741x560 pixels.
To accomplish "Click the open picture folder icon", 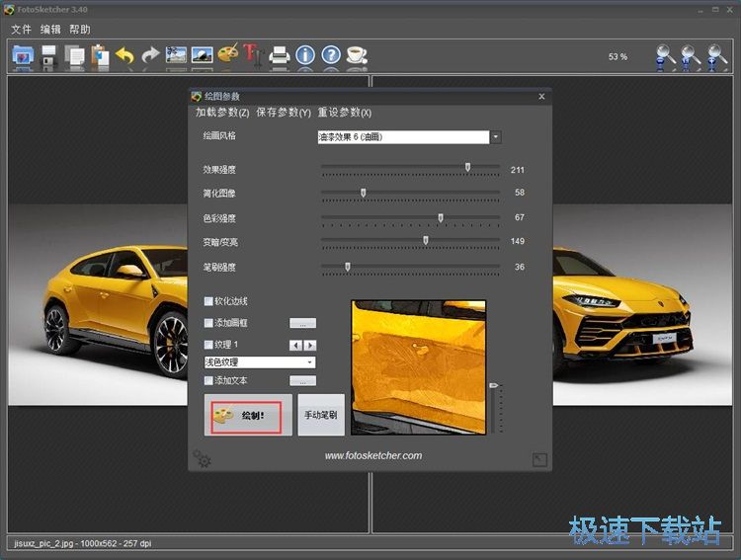I will [x=23, y=55].
